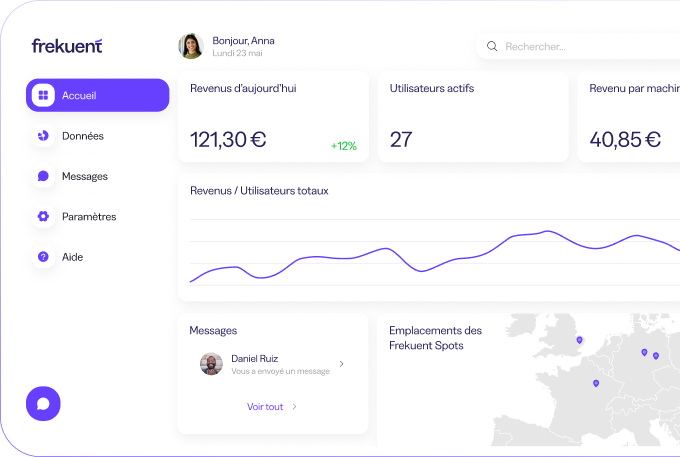Image resolution: width=680 pixels, height=457 pixels.
Task: Click the frekuent logo
Action: tap(66, 46)
